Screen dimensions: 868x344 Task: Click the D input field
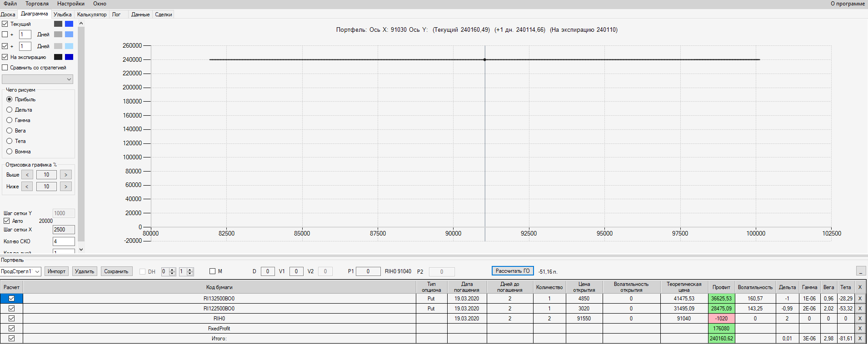tap(268, 271)
